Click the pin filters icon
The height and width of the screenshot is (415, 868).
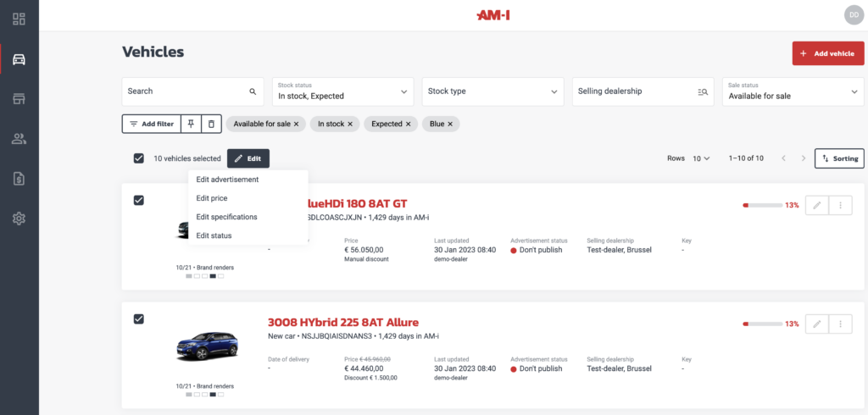click(x=192, y=124)
